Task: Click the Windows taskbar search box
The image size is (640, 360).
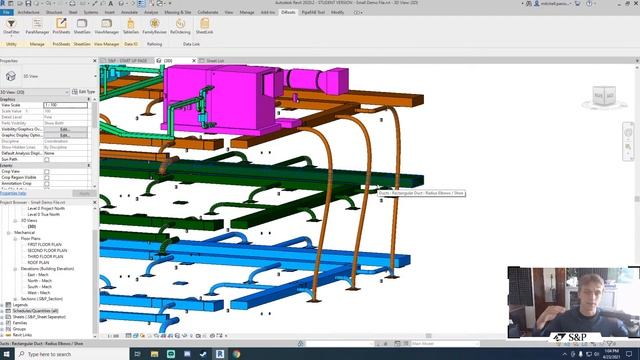Action: click(x=71, y=354)
